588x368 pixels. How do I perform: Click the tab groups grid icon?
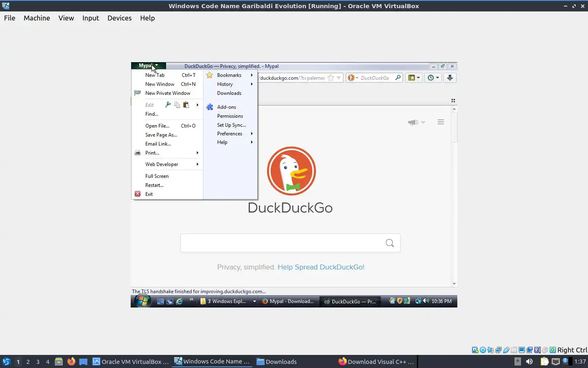(x=453, y=101)
